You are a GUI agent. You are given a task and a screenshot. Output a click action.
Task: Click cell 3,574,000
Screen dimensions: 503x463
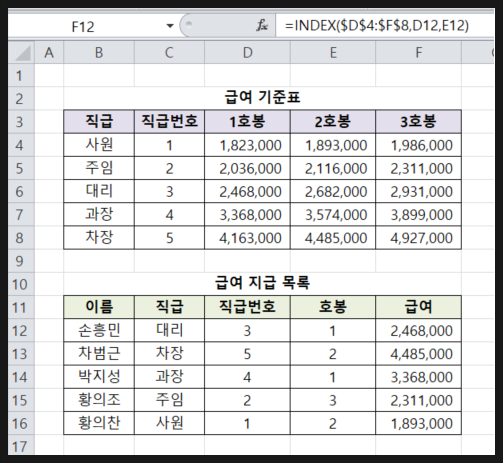tap(333, 214)
